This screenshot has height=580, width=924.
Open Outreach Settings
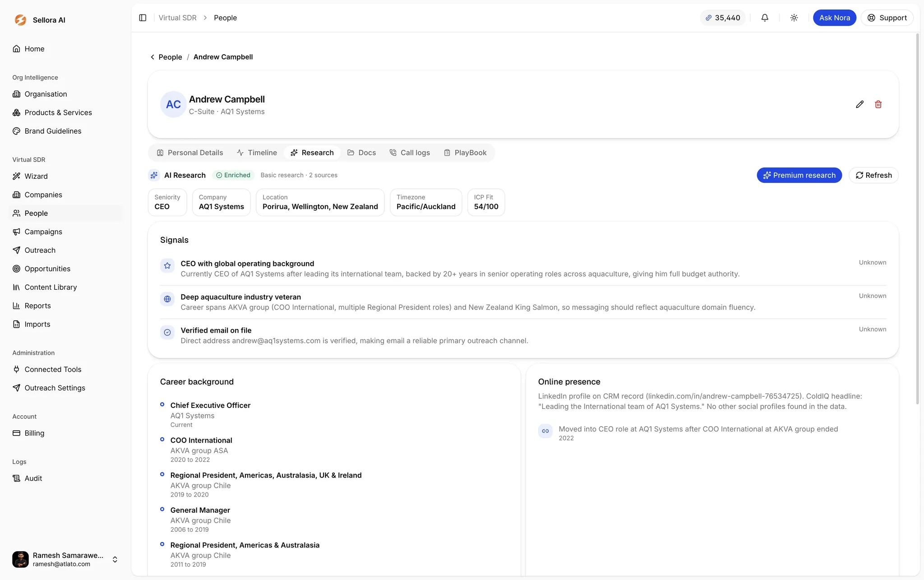(x=65, y=388)
